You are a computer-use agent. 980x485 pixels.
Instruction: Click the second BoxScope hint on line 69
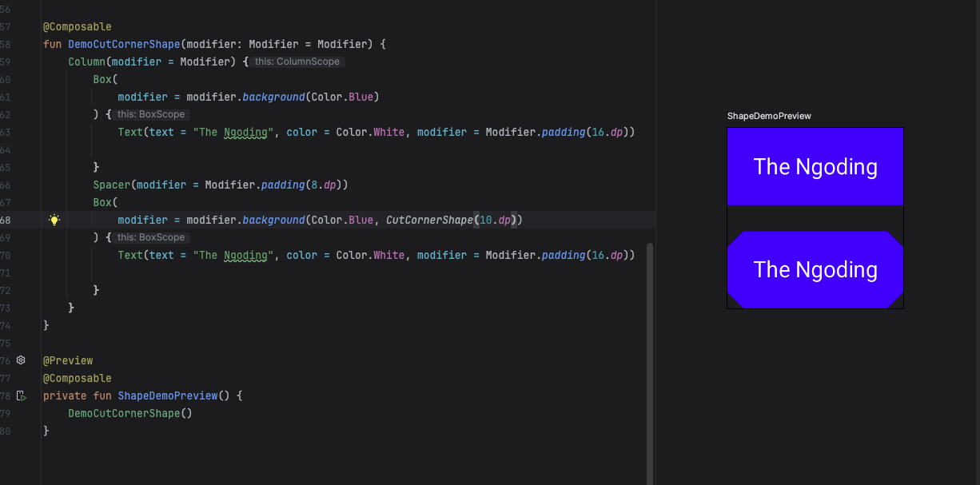click(x=150, y=237)
